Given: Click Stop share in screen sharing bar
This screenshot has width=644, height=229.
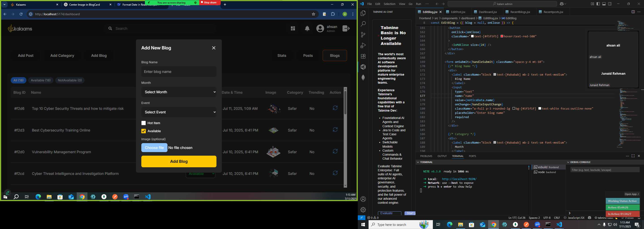Looking at the screenshot, I should click(210, 2).
